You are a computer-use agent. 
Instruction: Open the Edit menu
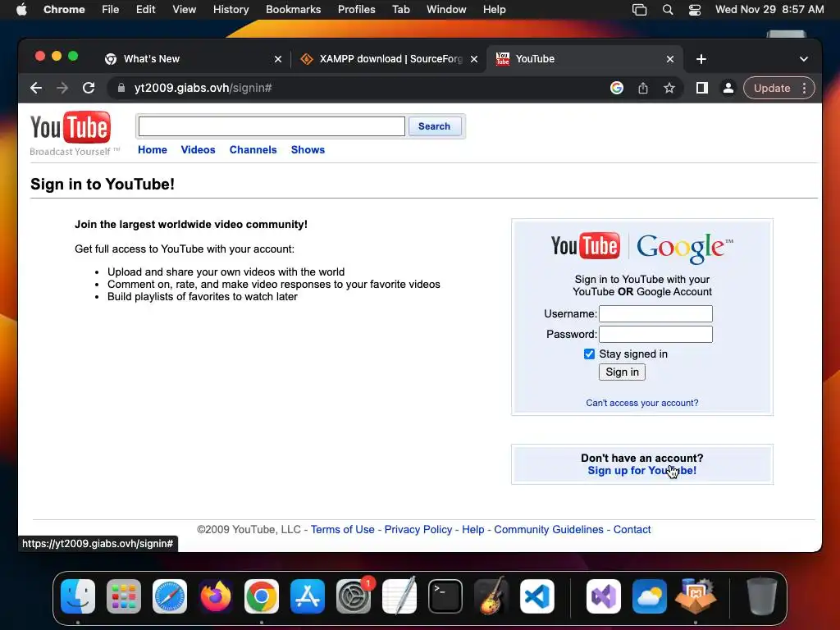tap(146, 10)
